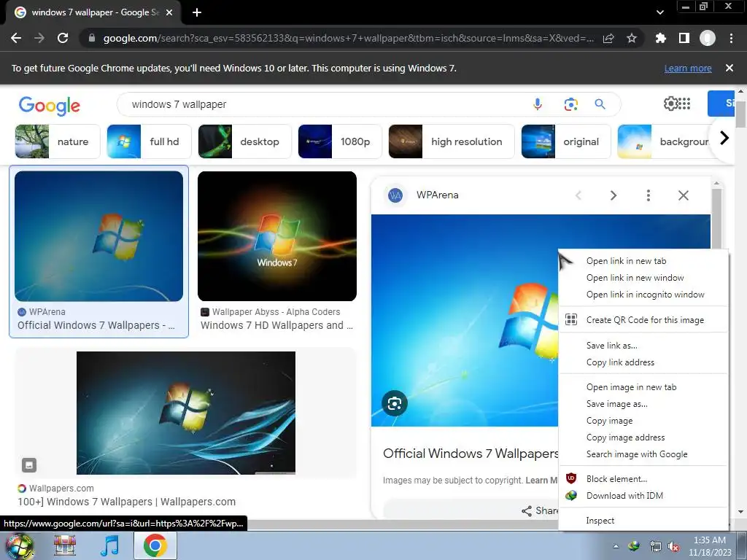
Task: Open Google quick settings gear
Action: [670, 104]
